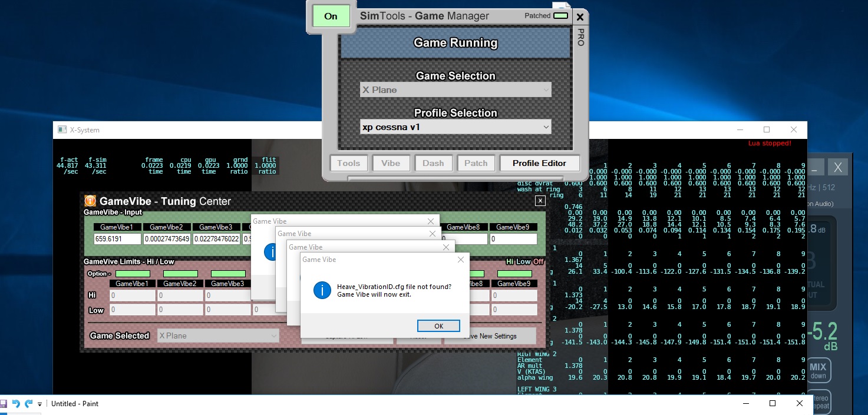868x415 pixels.
Task: Toggle the green Option bar above GameVibe3 limits
Action: [228, 274]
